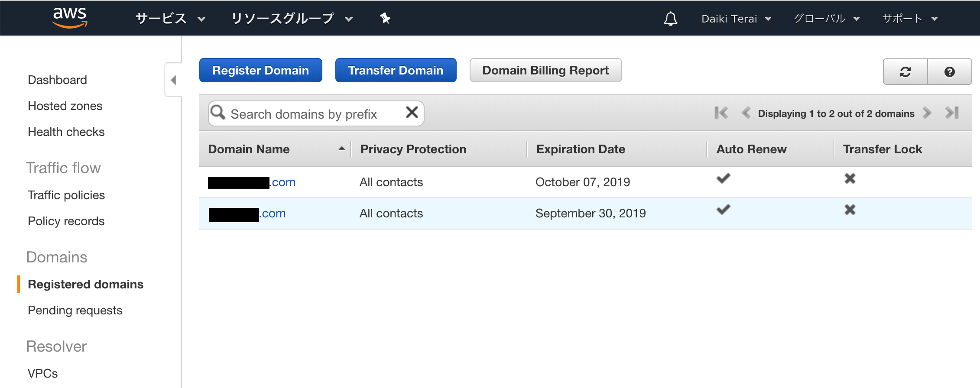Open Domain Billing Report
The image size is (980, 388).
pos(545,70)
